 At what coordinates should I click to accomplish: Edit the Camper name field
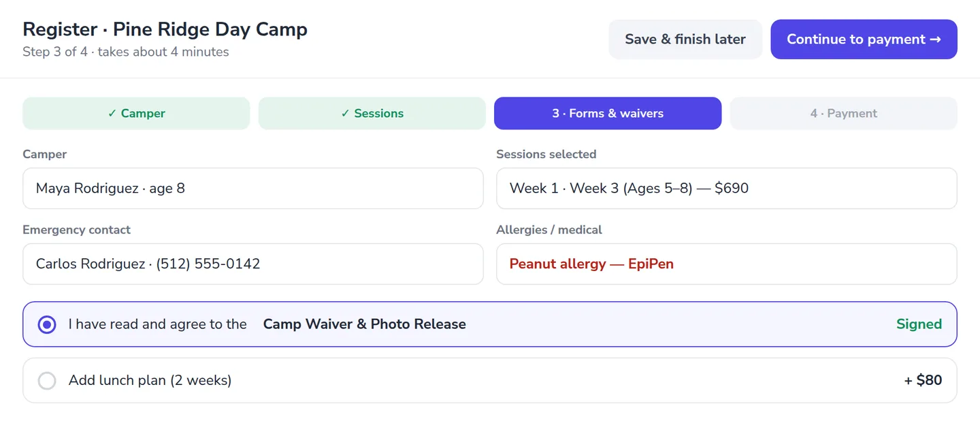click(252, 188)
